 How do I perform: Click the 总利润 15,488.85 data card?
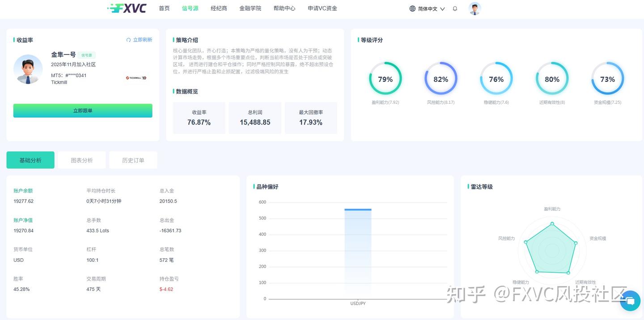click(255, 118)
